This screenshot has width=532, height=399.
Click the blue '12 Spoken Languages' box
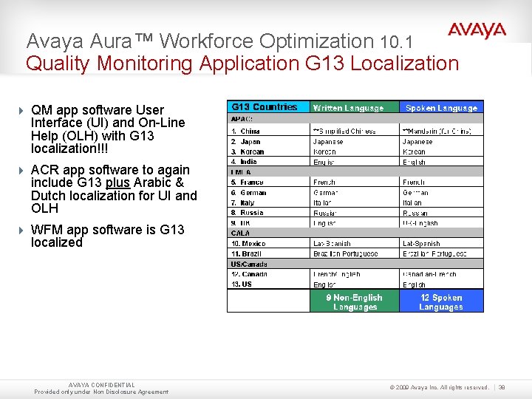pos(441,301)
